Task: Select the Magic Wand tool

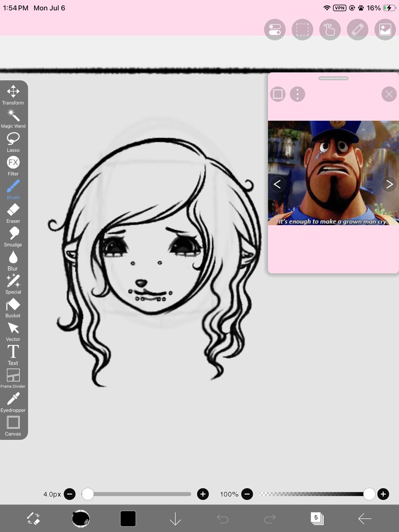Action: 13,118
